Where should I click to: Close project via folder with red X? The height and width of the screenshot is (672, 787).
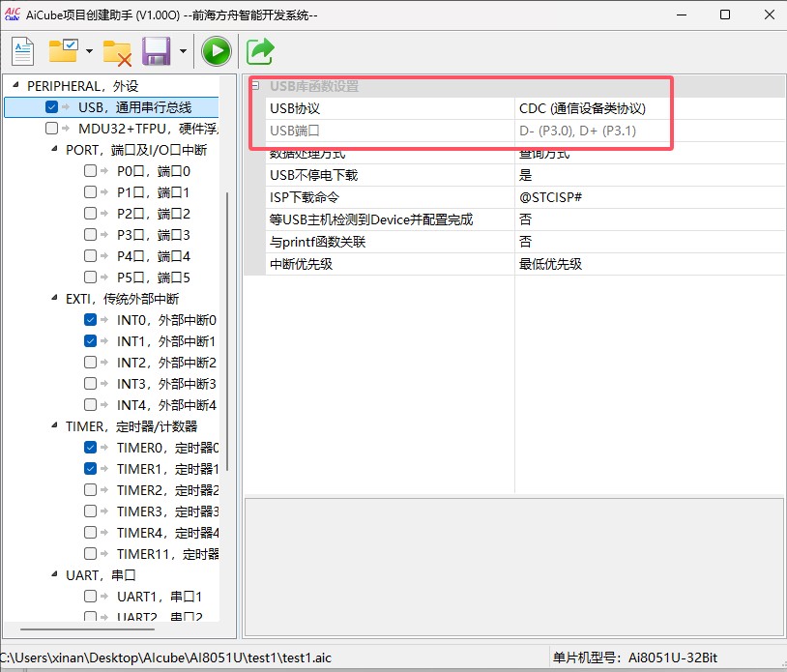pos(117,52)
